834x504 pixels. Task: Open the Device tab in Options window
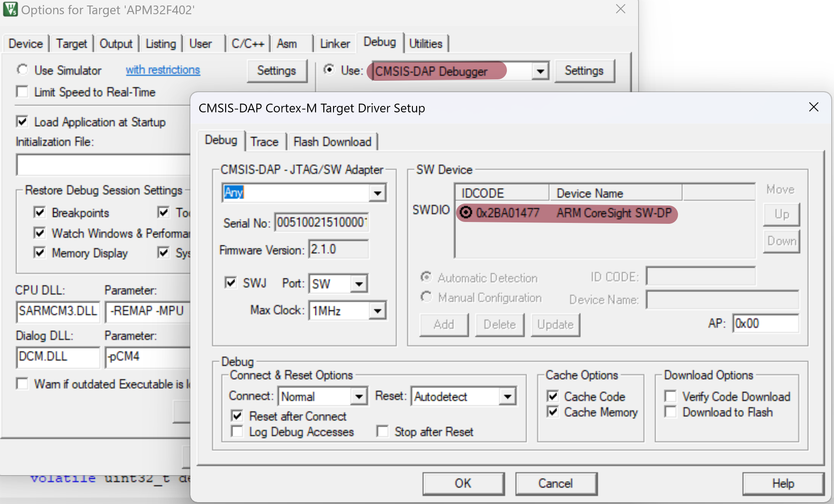(26, 44)
